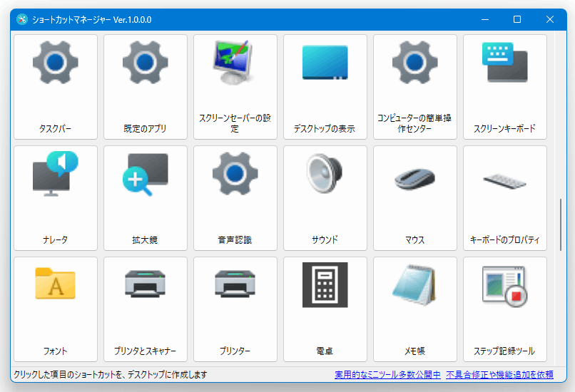Select the 既定のアプリ gear icon
The image size is (575, 392).
point(146,63)
